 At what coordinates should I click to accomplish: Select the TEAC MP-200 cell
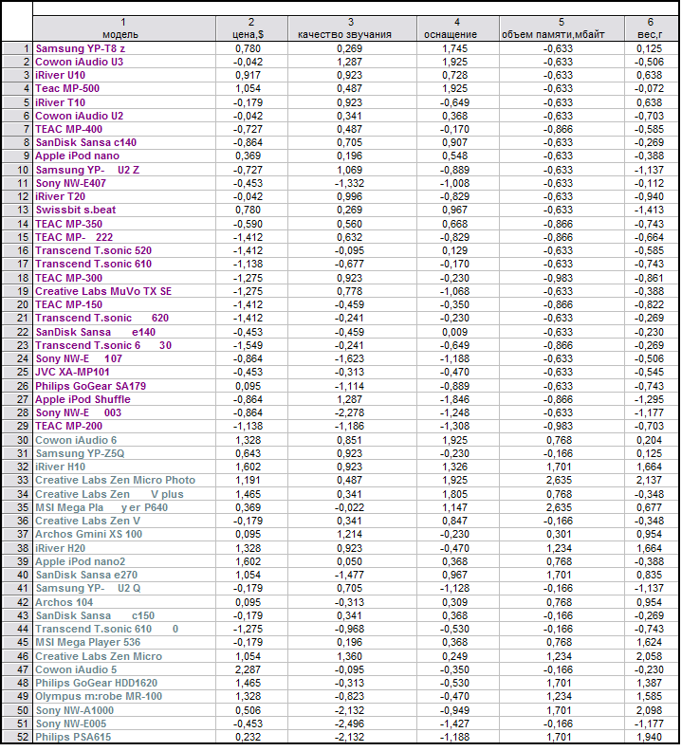pyautogui.click(x=124, y=427)
